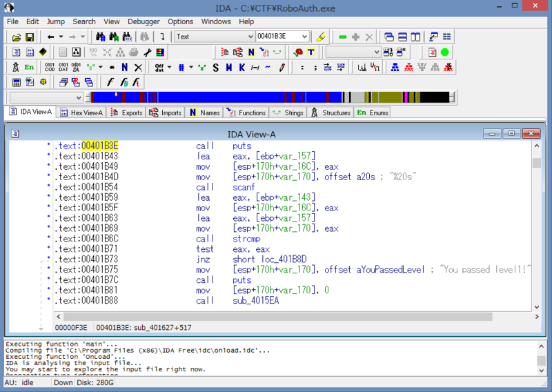Switch to the Exports tab
This screenshot has height=392, width=552.
point(127,112)
